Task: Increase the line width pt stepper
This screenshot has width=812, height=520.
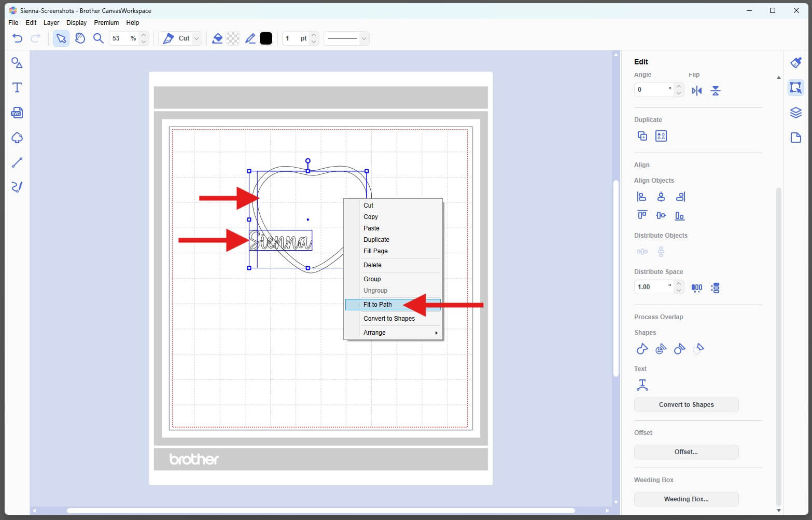Action: pos(314,35)
